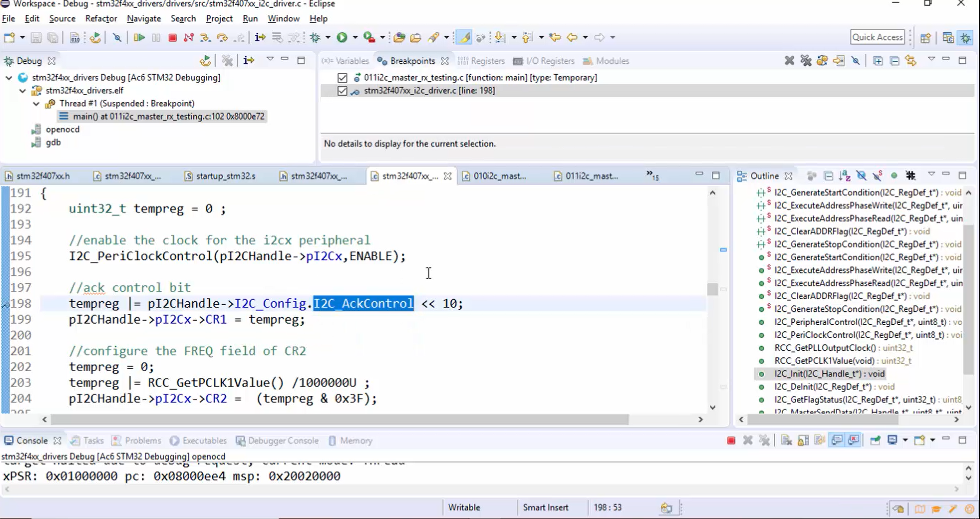Viewport: 980px width, 519px height.
Task: Collapse Thread #1 Suspended node
Action: [x=36, y=103]
